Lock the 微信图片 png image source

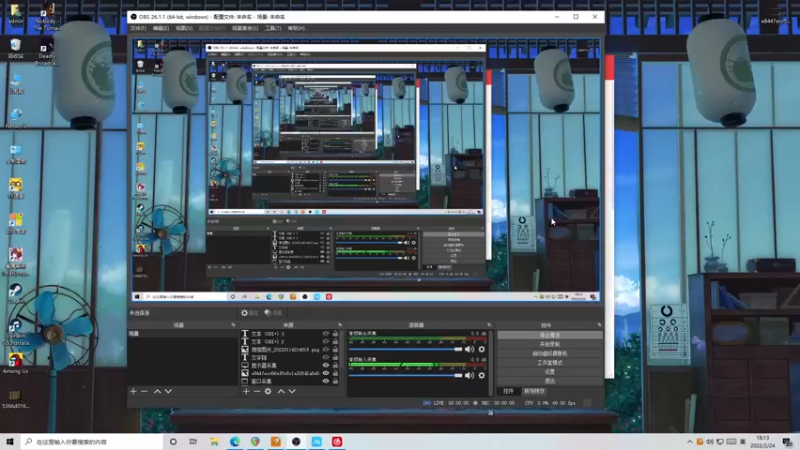pos(335,349)
